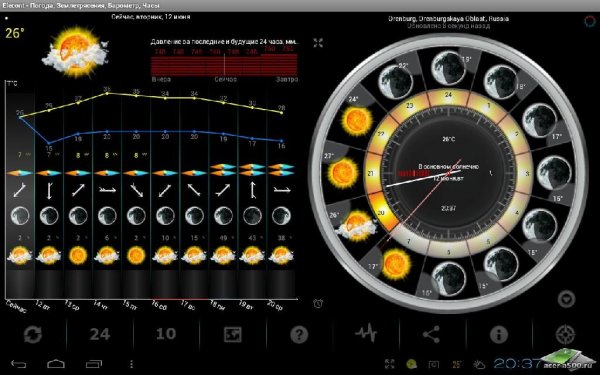
Task: Tap the Android back button
Action: 19,364
